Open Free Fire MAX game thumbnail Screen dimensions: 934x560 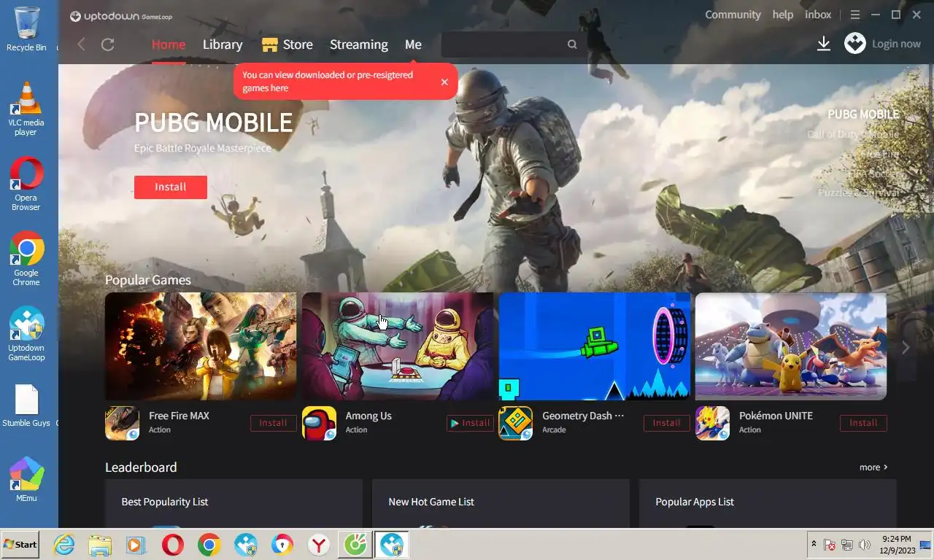201,346
